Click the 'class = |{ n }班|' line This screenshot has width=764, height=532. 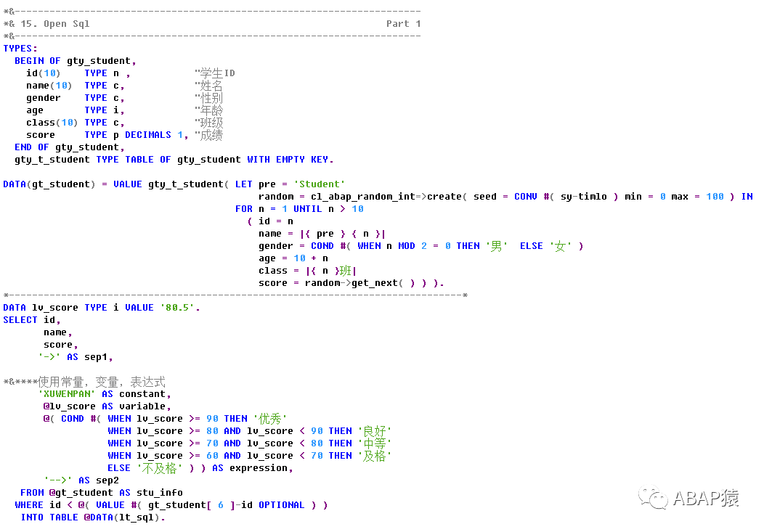pos(307,271)
